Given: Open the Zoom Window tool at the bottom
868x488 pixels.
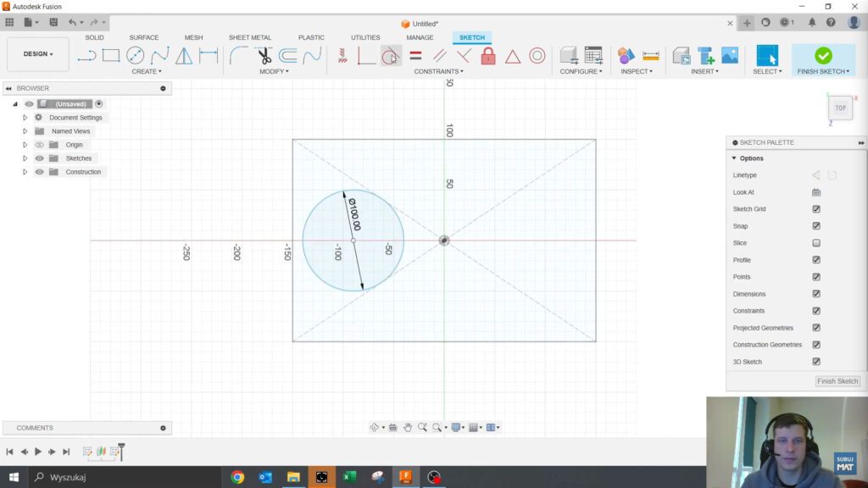Looking at the screenshot, I should click(x=437, y=427).
